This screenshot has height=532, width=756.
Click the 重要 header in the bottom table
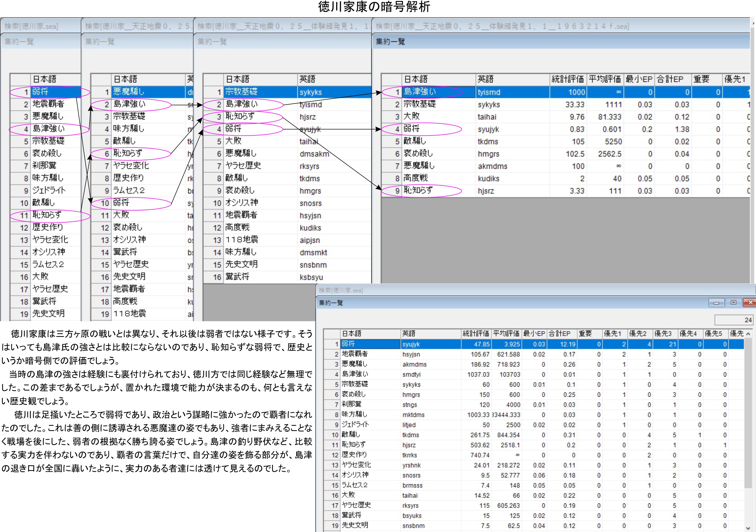589,334
